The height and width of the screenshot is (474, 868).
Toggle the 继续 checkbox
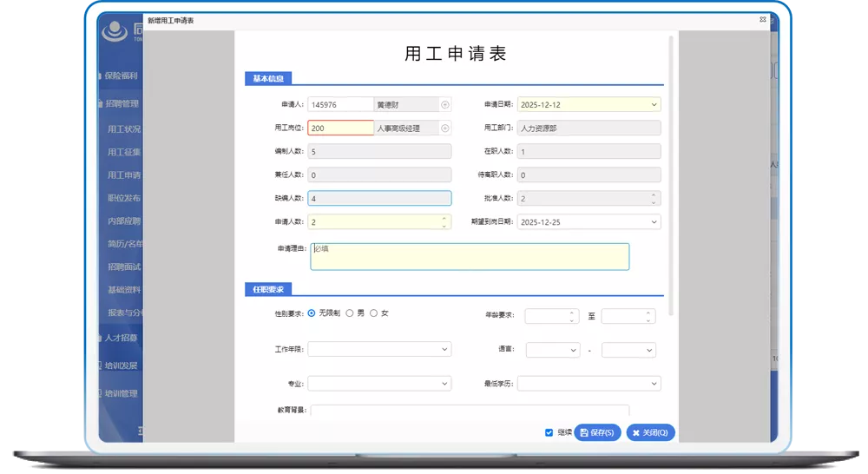pyautogui.click(x=549, y=433)
